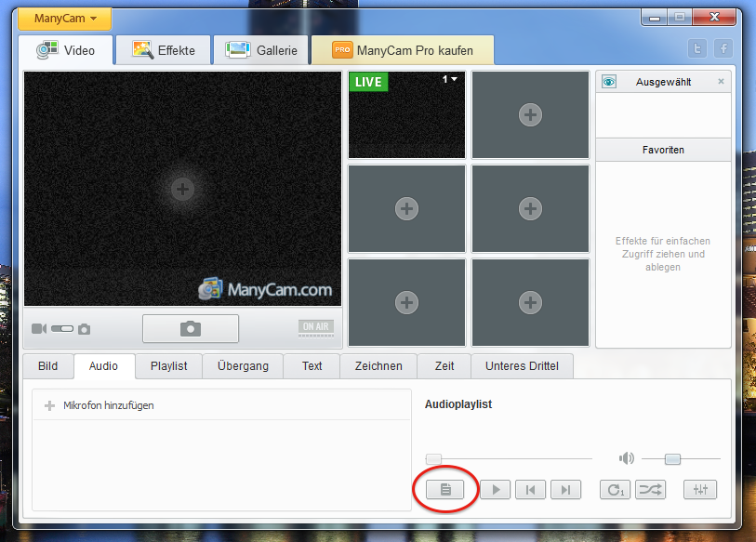The image size is (756, 542).
Task: Click the Twitter share icon
Action: point(697,48)
